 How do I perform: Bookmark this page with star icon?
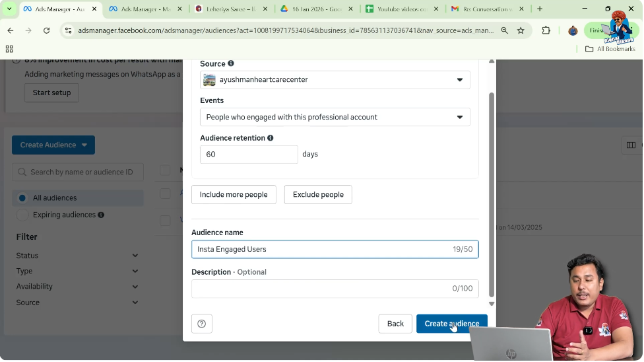521,30
